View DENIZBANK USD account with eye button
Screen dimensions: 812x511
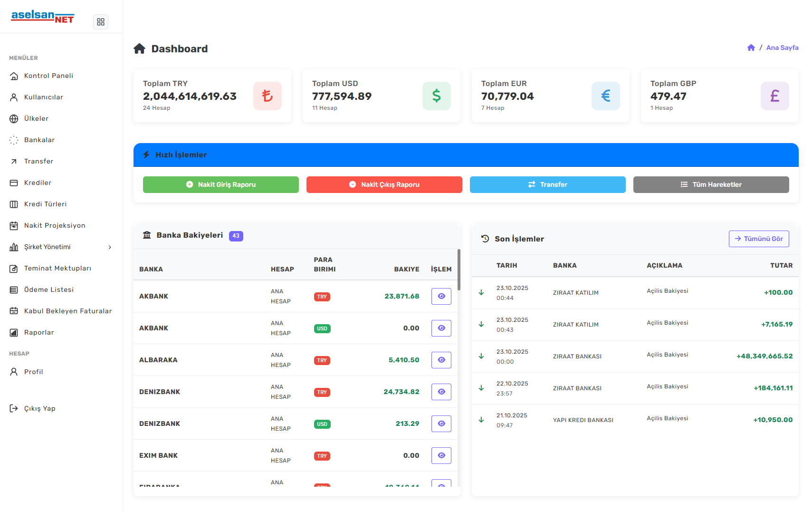tap(441, 424)
